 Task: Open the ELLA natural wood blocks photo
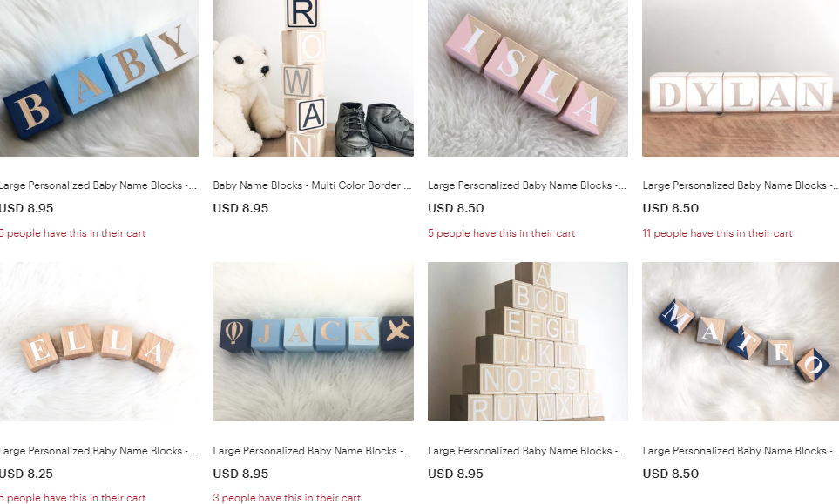(x=99, y=341)
